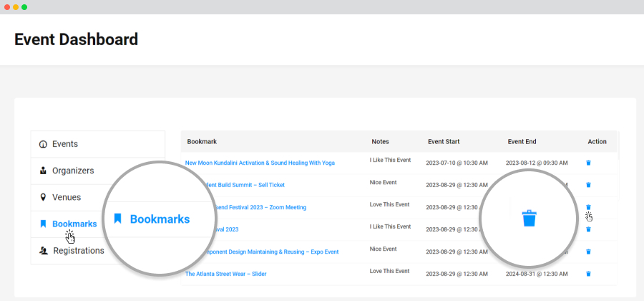This screenshot has height=301, width=644.
Task: Open the Events section in sidebar
Action: pos(98,144)
